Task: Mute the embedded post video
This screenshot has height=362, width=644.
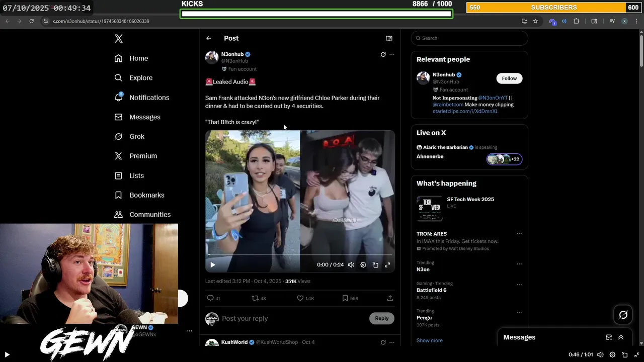Action: coord(351,265)
